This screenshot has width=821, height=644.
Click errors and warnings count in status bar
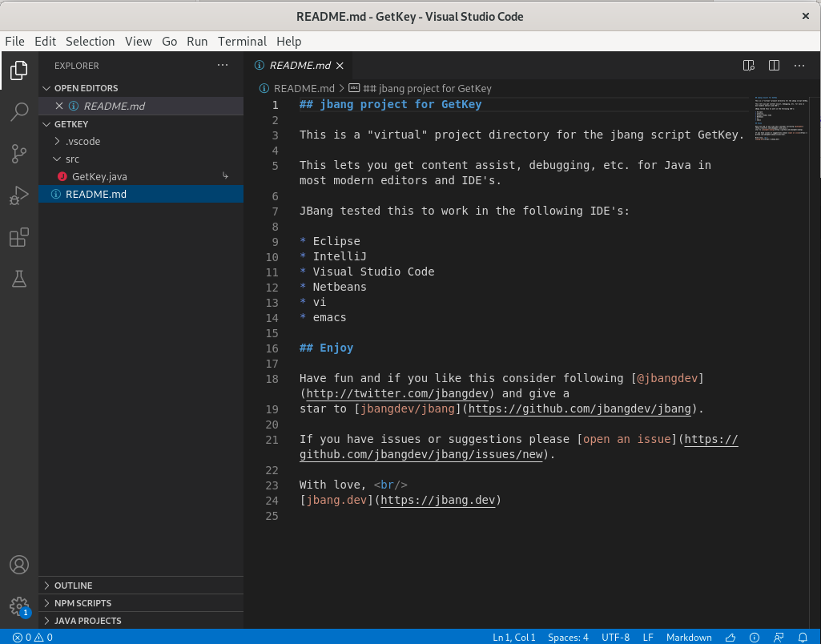[33, 638]
